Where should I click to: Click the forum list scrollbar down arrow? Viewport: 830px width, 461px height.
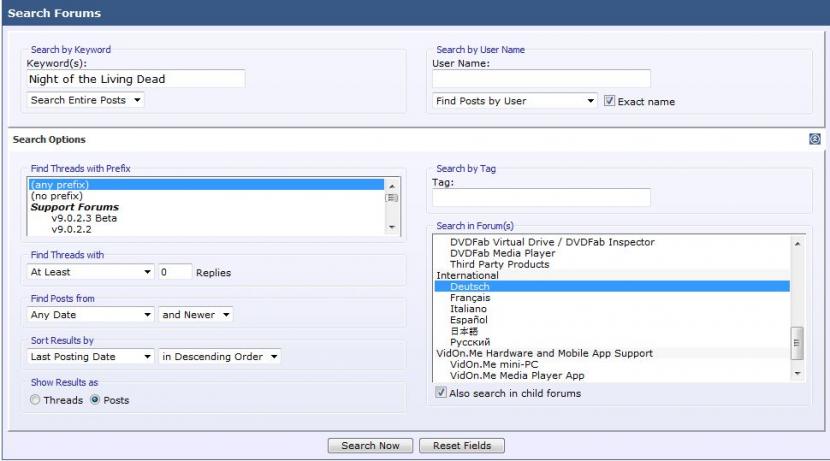click(797, 373)
